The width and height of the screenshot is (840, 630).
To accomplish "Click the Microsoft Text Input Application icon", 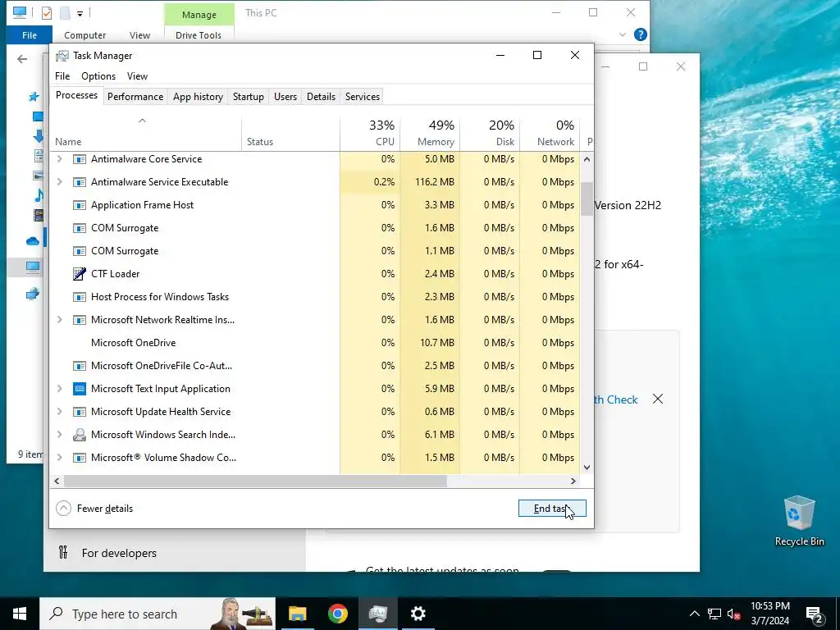I will [80, 389].
